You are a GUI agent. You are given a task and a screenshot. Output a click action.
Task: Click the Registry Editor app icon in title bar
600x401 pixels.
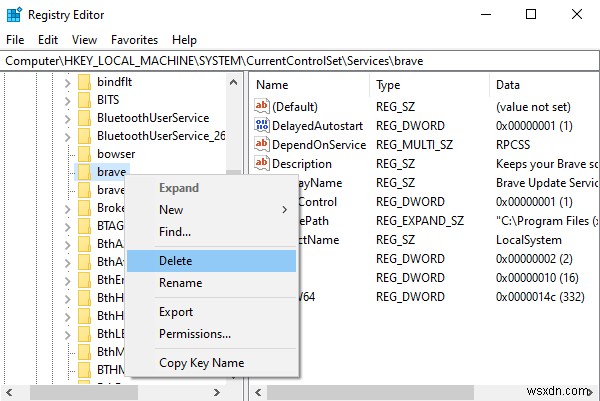pos(14,15)
